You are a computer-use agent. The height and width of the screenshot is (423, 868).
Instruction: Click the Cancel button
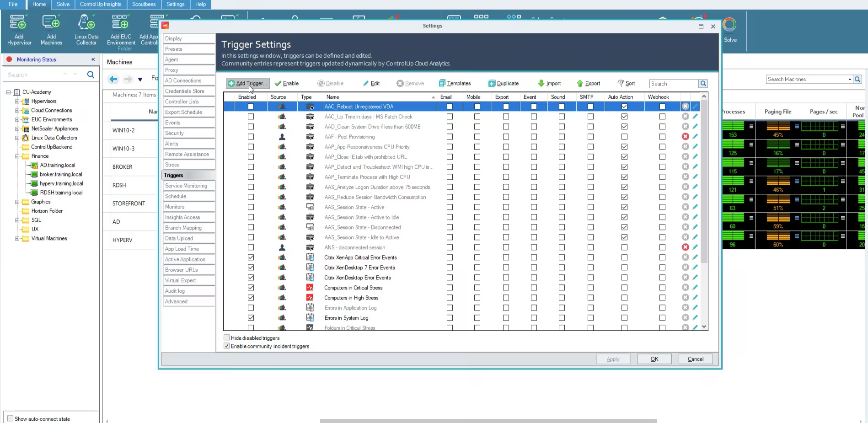(696, 359)
